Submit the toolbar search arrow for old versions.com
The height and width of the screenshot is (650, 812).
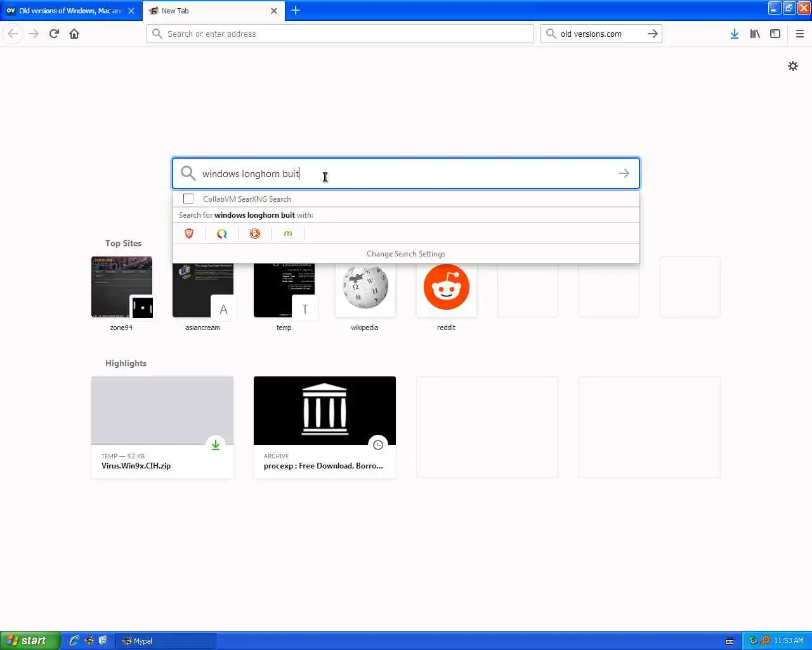(x=653, y=34)
